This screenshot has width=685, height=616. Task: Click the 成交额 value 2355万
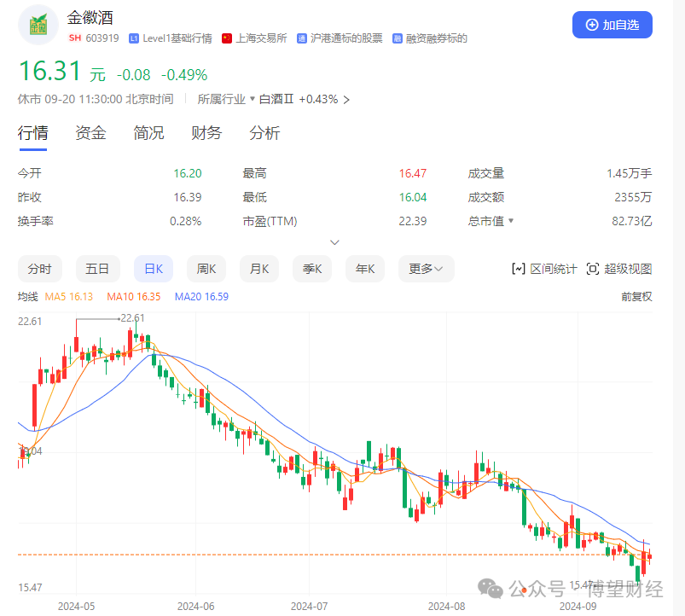pyautogui.click(x=633, y=197)
